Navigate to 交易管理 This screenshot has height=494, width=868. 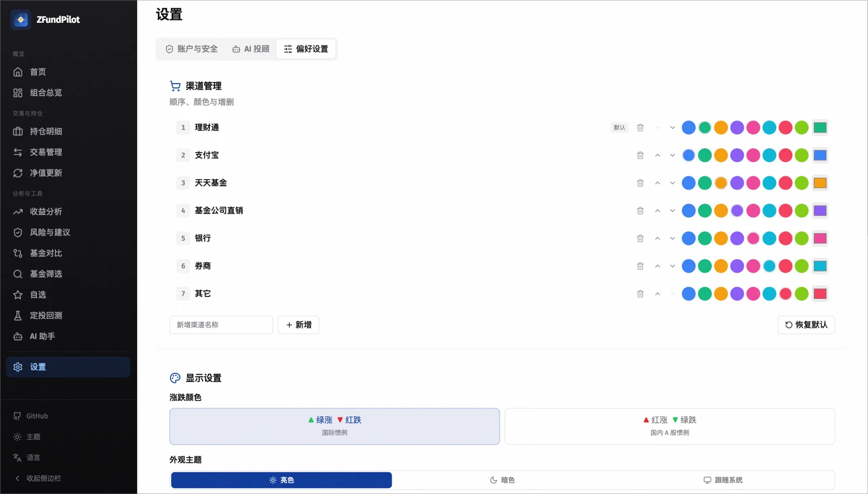(x=68, y=152)
